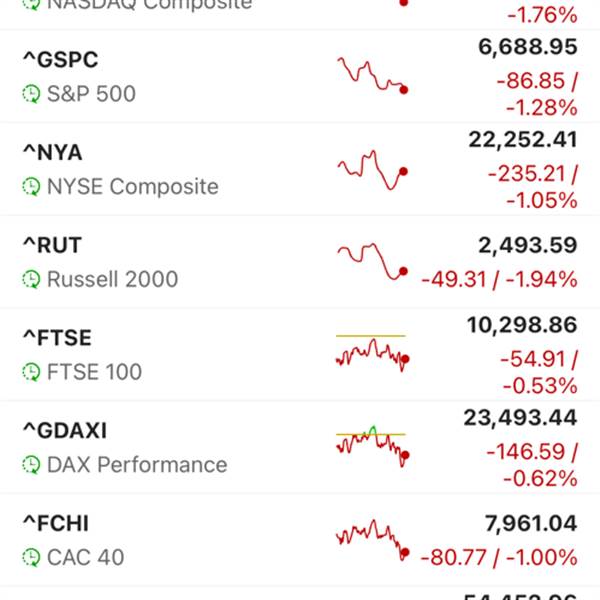Open the ^FTSE sparkline chart
Viewport: 600px width, 600px height.
372,353
